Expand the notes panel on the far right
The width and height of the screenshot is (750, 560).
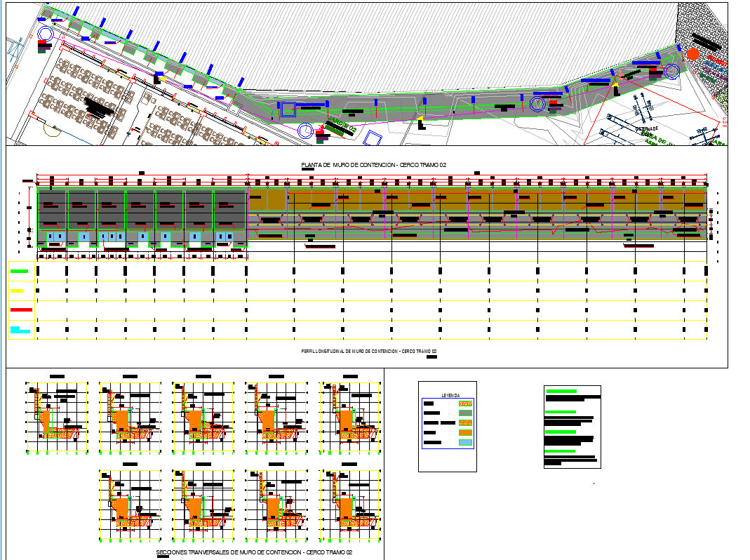click(573, 425)
